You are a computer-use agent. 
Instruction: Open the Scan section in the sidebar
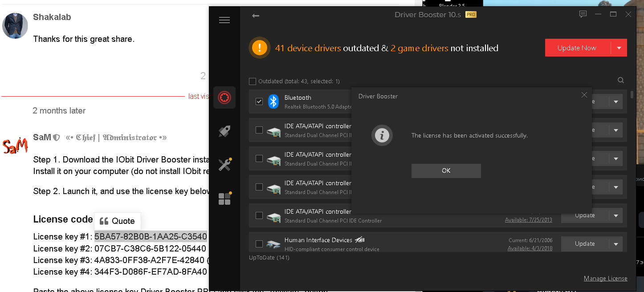pyautogui.click(x=224, y=97)
